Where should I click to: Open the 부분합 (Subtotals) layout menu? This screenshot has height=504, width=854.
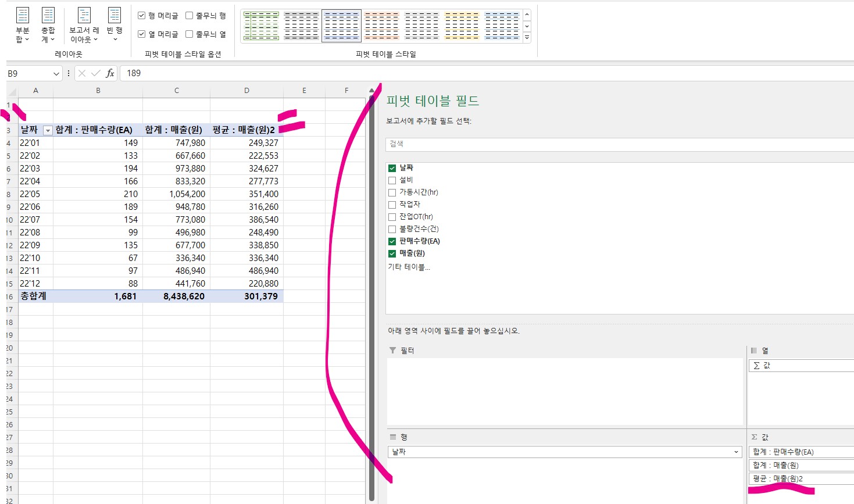tap(23, 25)
